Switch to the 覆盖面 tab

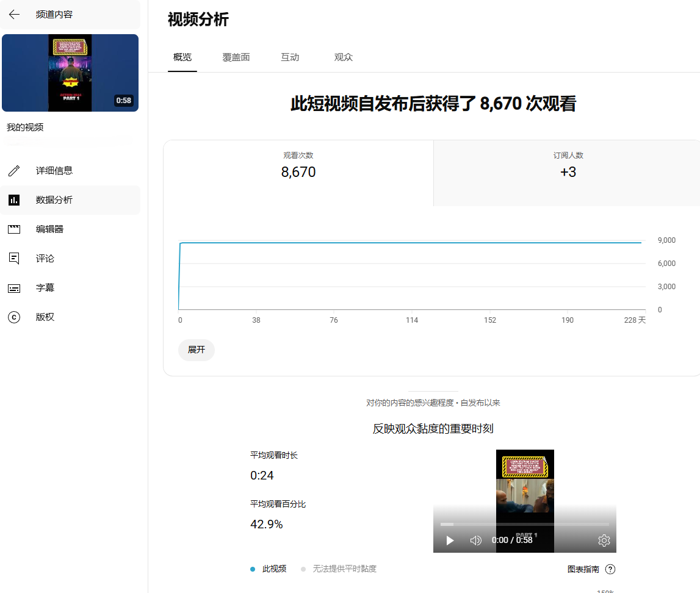236,57
